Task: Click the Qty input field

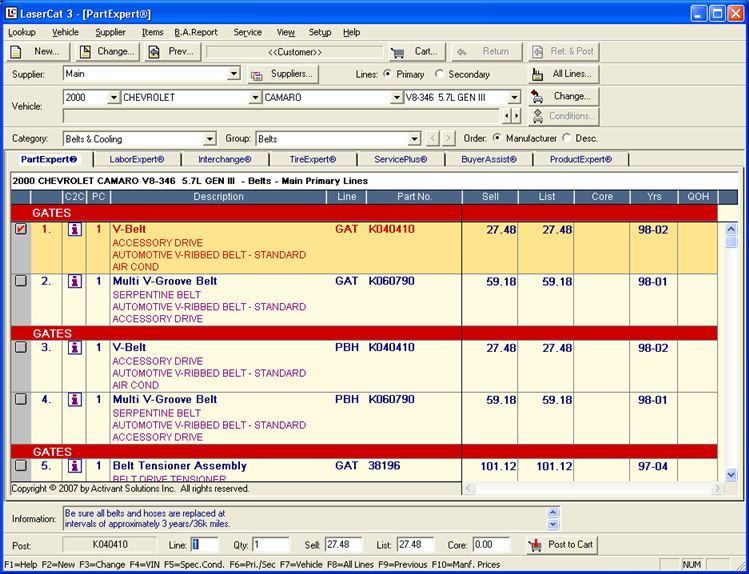Action: [270, 545]
